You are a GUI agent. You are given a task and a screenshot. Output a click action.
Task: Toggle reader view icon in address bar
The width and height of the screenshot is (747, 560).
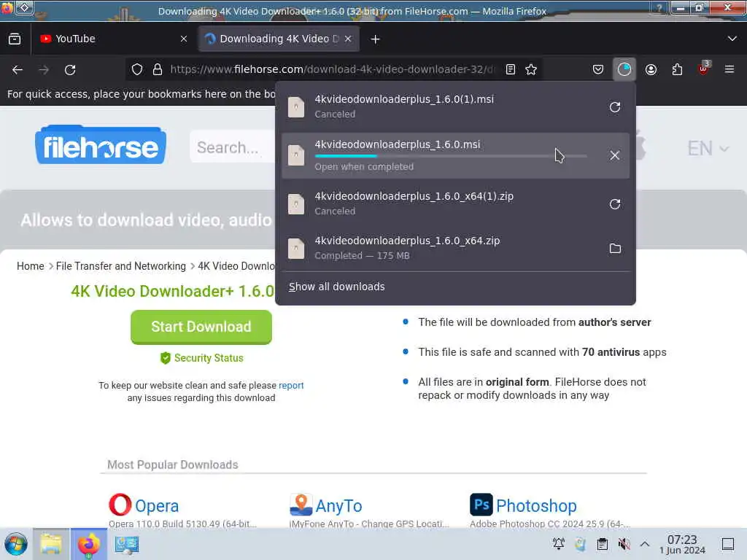(510, 69)
